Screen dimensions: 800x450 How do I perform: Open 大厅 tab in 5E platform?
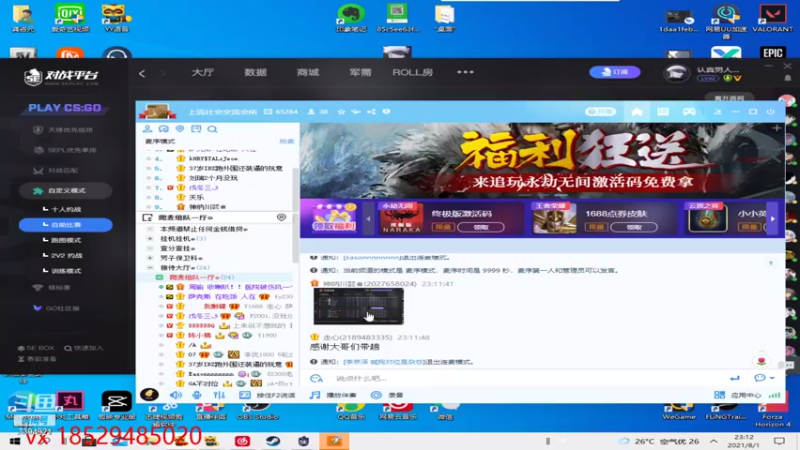click(x=203, y=72)
